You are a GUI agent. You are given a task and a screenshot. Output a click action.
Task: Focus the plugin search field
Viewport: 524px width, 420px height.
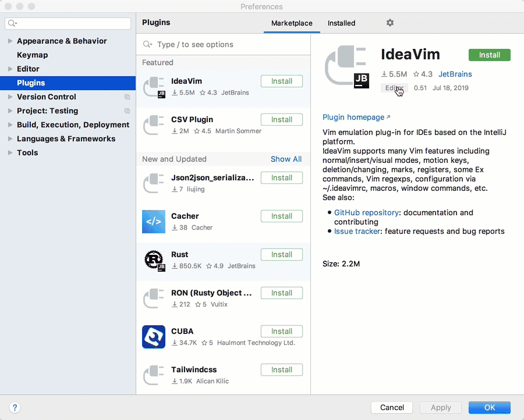[227, 44]
